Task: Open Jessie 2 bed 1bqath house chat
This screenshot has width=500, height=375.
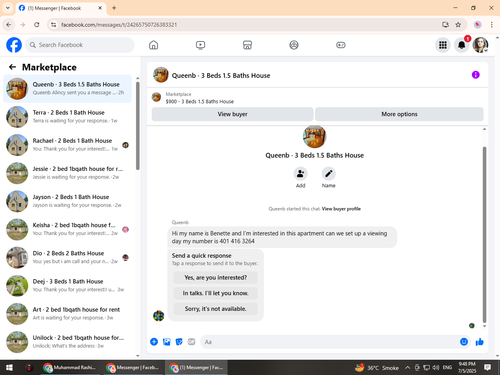Action: tap(67, 173)
